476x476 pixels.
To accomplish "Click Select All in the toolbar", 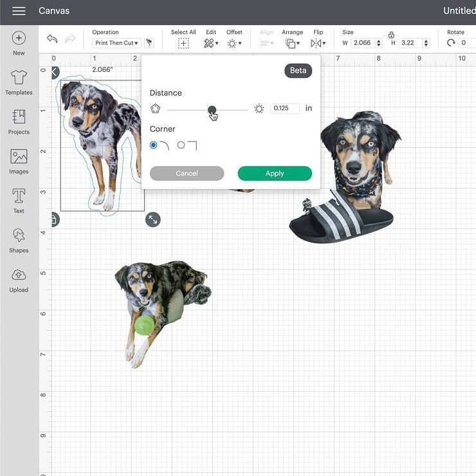I will tap(183, 43).
